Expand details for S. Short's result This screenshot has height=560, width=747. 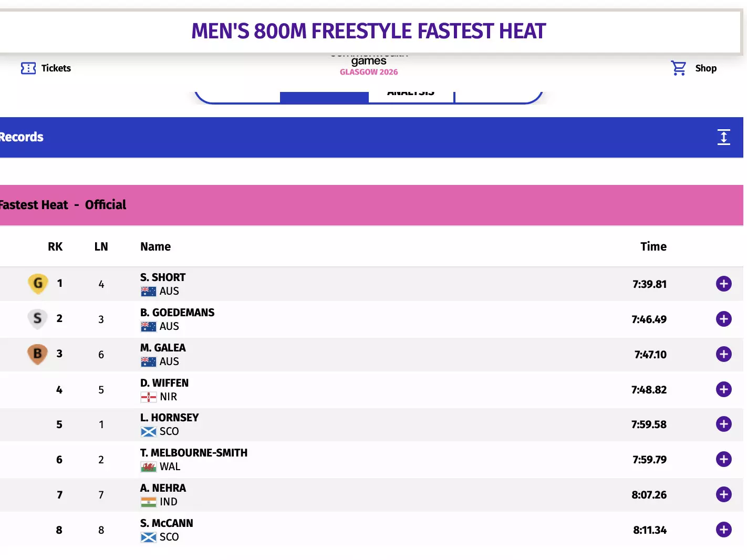click(x=723, y=284)
